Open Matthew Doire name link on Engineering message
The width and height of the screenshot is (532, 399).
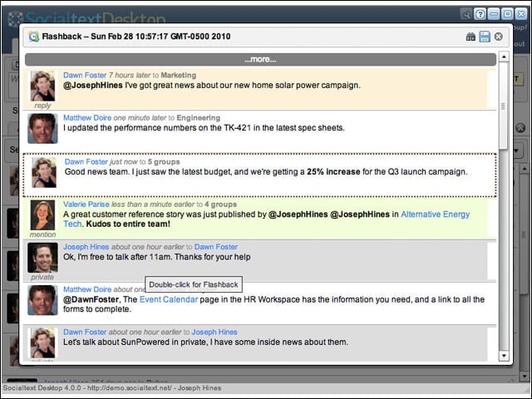[x=87, y=118]
